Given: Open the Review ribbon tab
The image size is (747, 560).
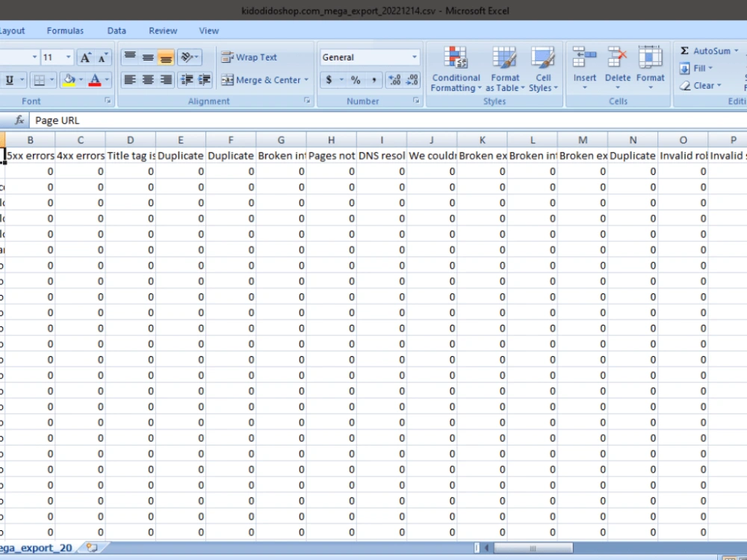Looking at the screenshot, I should 163,31.
